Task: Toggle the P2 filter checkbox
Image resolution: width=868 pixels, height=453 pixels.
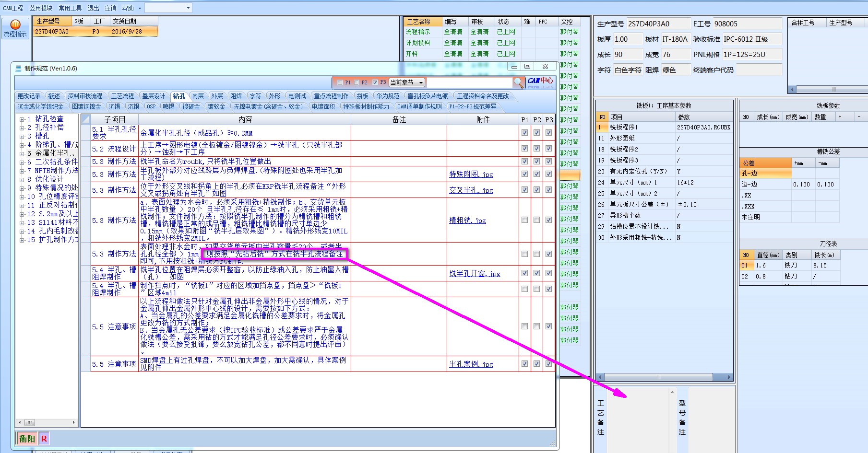Action: (357, 82)
